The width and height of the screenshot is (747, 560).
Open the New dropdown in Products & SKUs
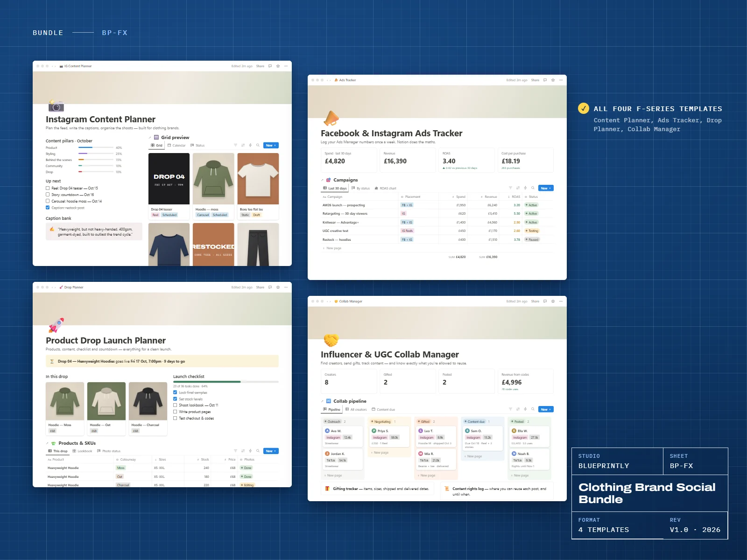(x=271, y=451)
